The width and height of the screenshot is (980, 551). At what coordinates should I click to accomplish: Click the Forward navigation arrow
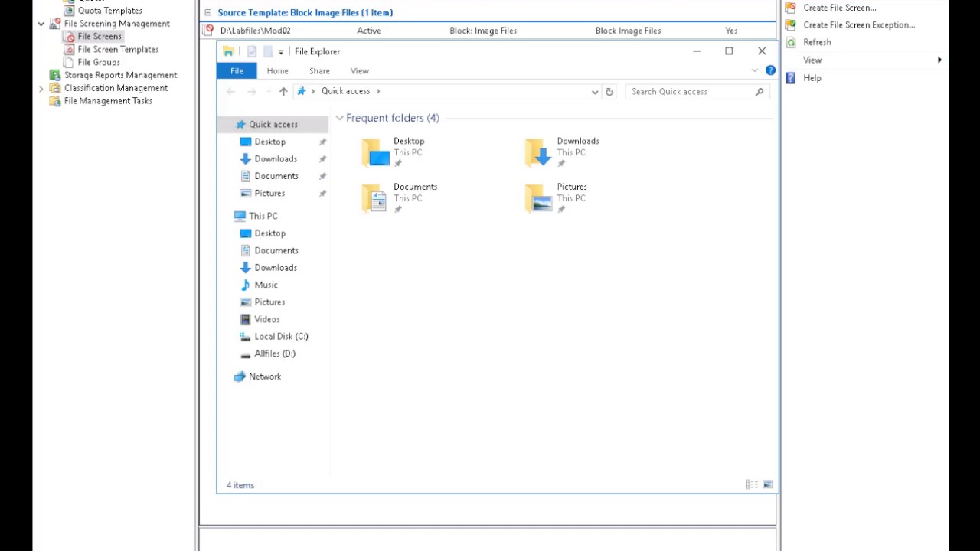click(x=251, y=91)
